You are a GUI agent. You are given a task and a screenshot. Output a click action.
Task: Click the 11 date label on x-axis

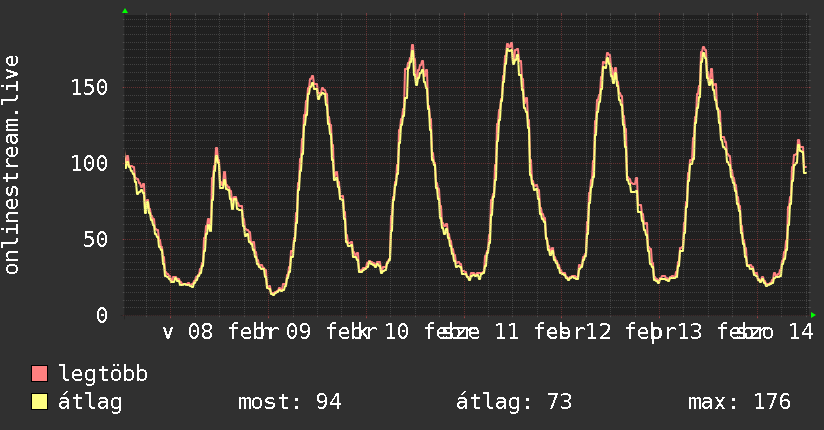(507, 332)
